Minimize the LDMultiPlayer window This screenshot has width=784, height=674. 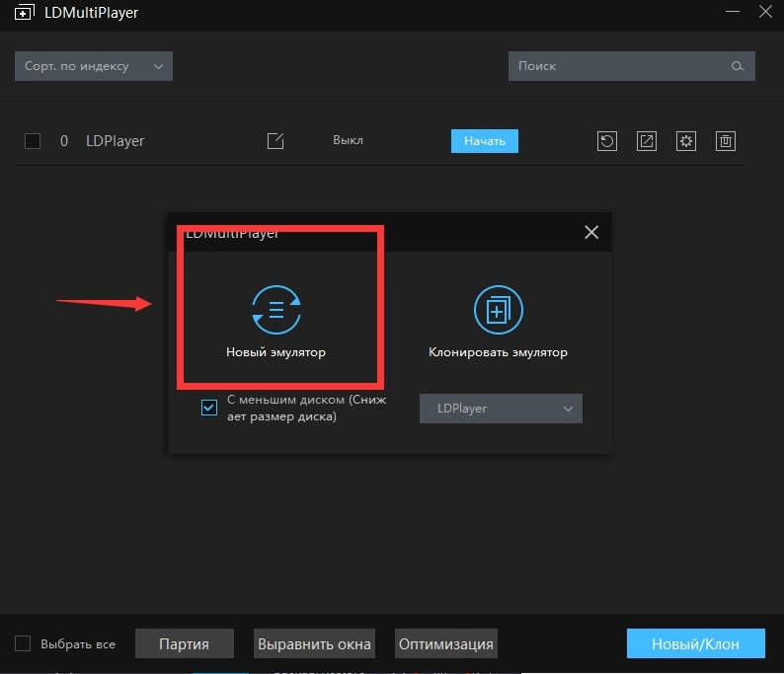[x=733, y=12]
